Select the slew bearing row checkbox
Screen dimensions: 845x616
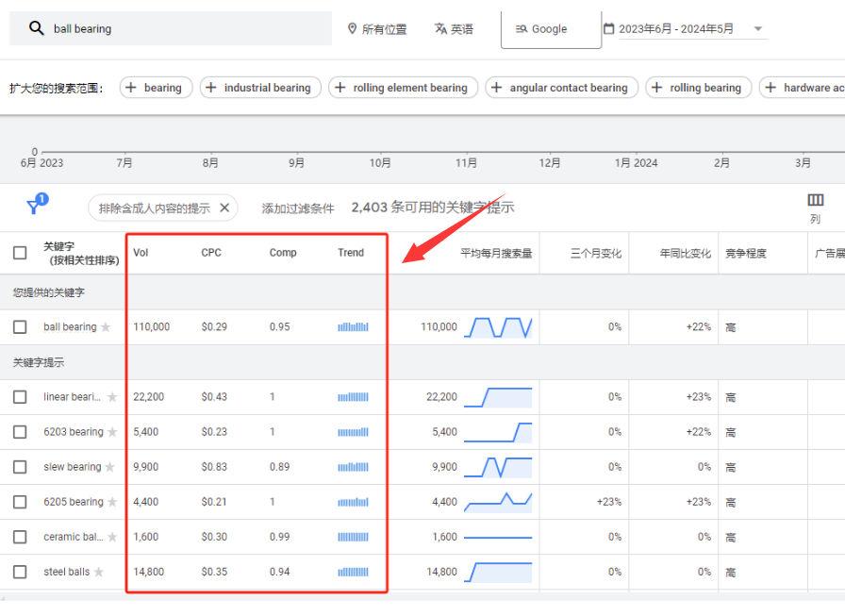point(20,467)
